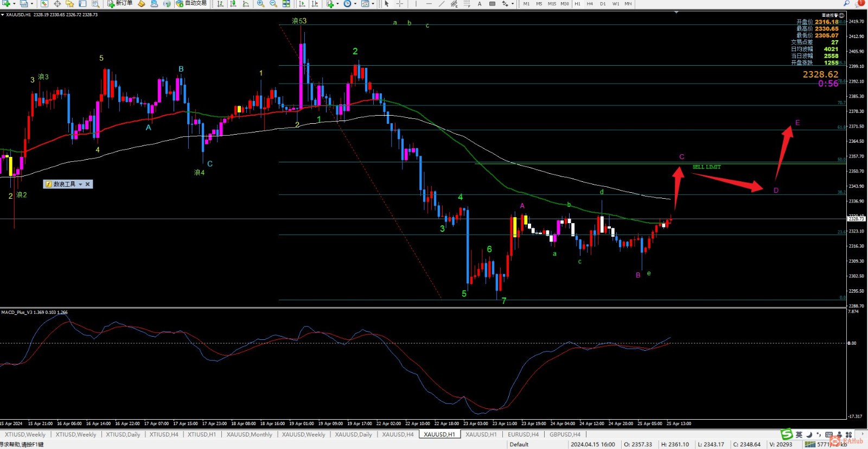Viewport: 868px width, 449px height.
Task: Open the XAUUSD,H4 chart tab
Action: coord(398,434)
